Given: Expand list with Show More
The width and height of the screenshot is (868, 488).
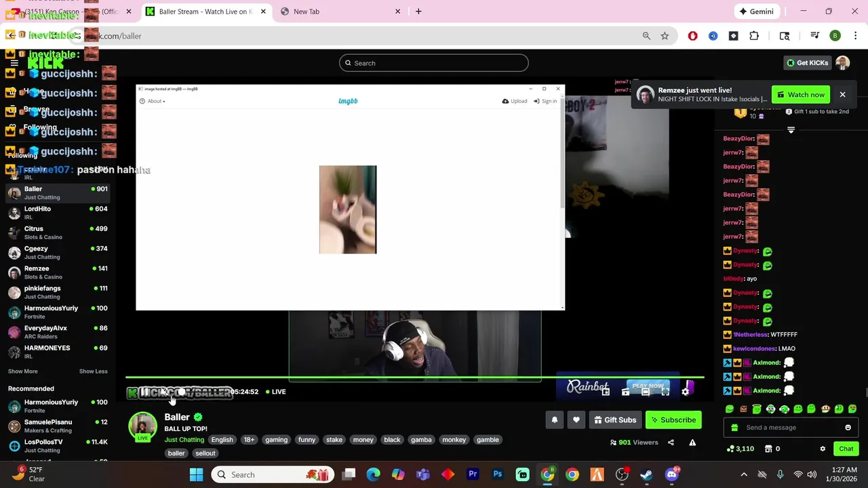Looking at the screenshot, I should [x=23, y=371].
